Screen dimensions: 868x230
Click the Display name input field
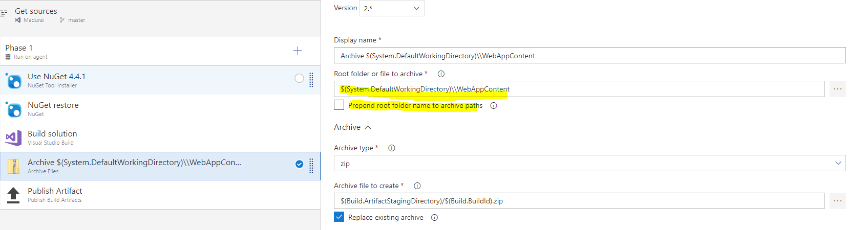(x=589, y=56)
